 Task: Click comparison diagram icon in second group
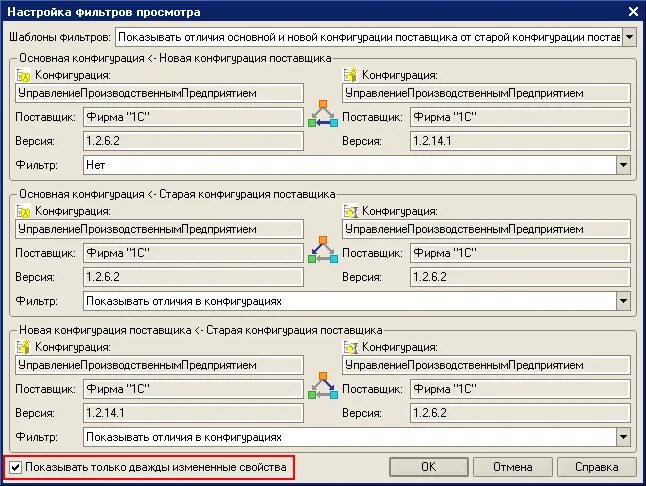pyautogui.click(x=323, y=250)
